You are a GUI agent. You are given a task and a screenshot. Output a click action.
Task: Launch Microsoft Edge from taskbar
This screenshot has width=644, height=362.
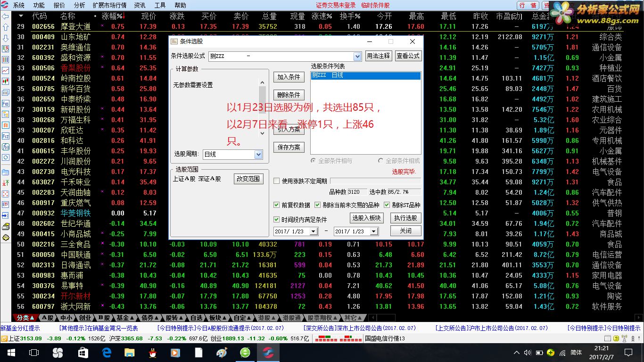(x=107, y=353)
